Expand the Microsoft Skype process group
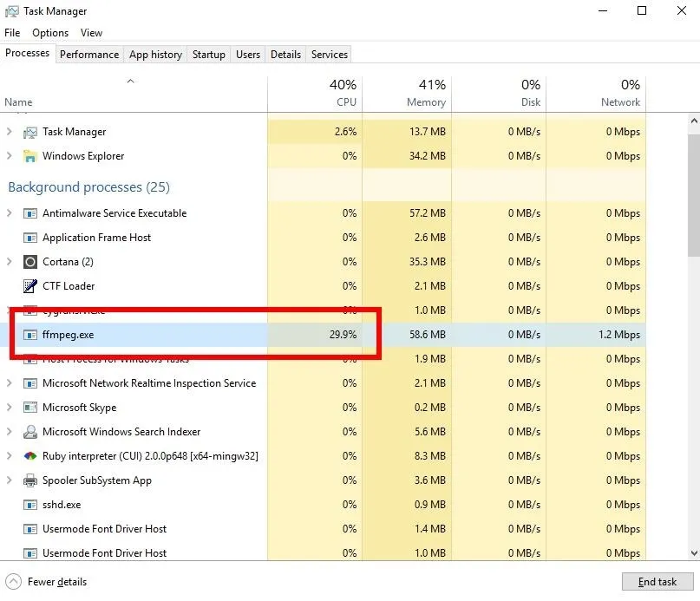 [9, 408]
